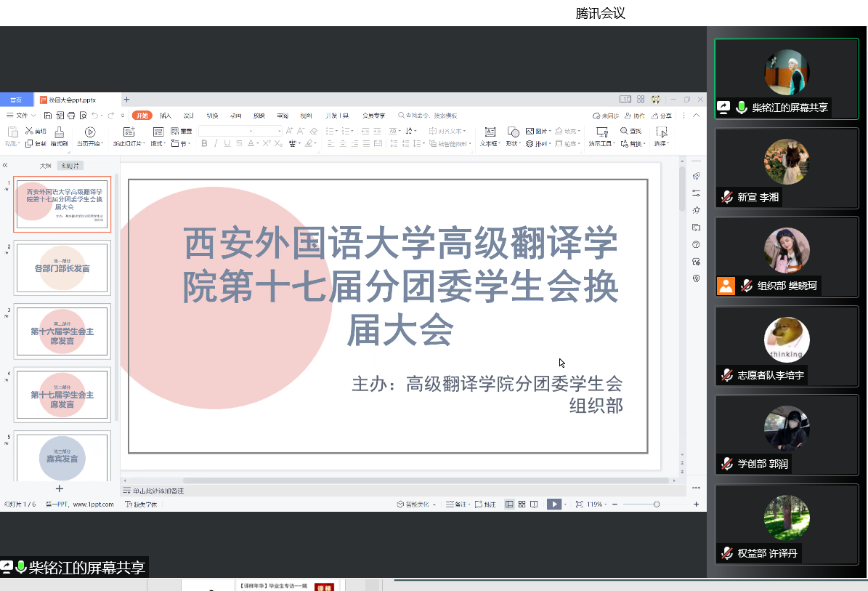Click the save icon in quick toolbar
Viewport: 868px width, 591px height.
tap(48, 116)
